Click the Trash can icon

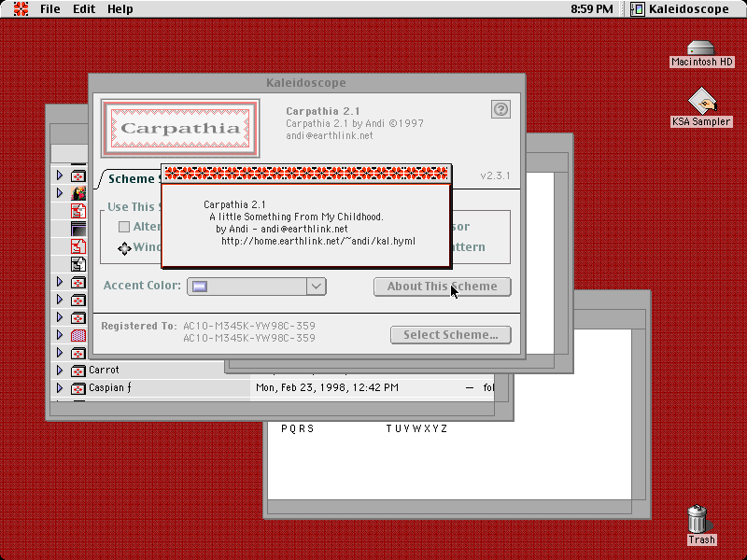coord(698,519)
